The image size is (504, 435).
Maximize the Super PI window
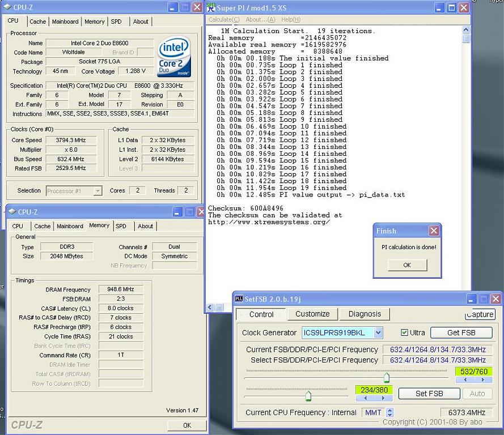(x=452, y=7)
